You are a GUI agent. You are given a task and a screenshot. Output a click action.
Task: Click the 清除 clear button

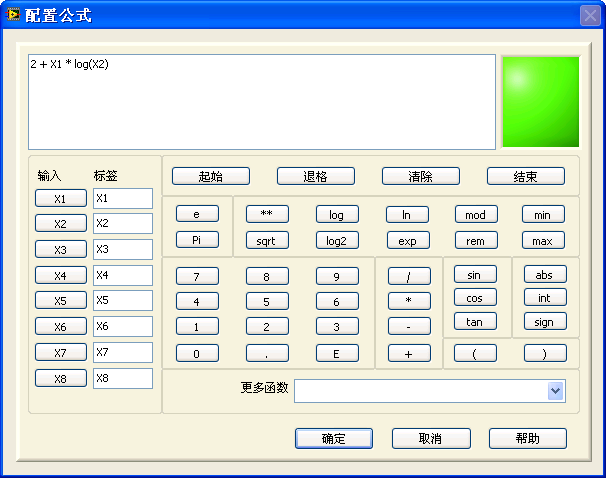click(421, 176)
